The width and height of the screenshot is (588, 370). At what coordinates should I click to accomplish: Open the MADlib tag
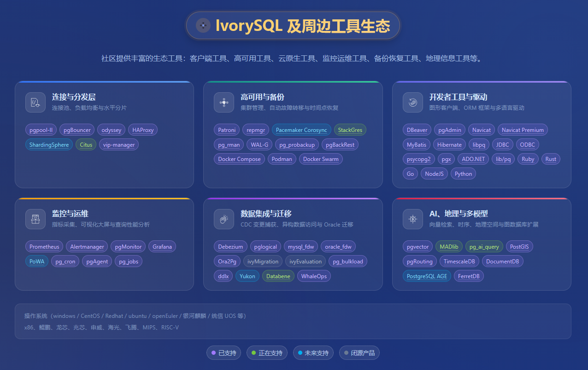click(449, 247)
